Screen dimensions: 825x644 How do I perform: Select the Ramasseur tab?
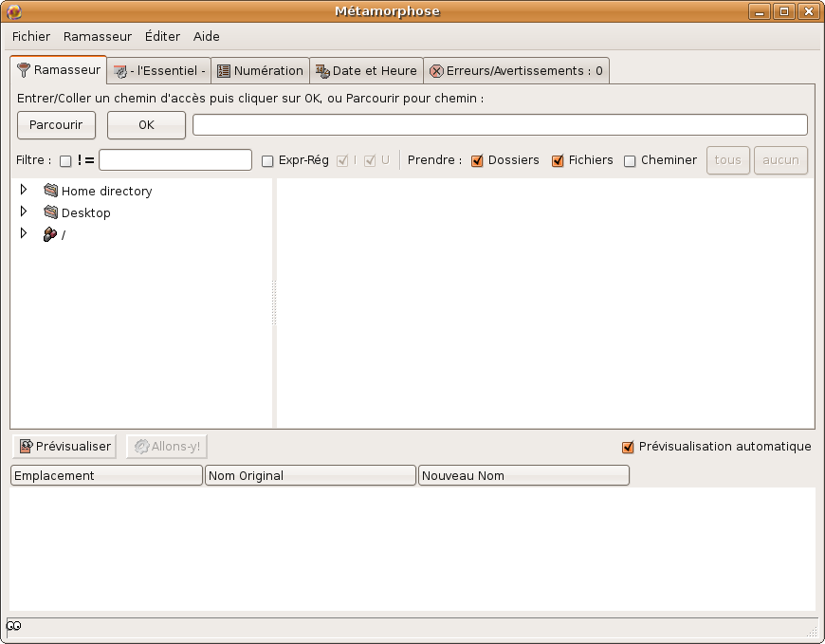point(59,69)
